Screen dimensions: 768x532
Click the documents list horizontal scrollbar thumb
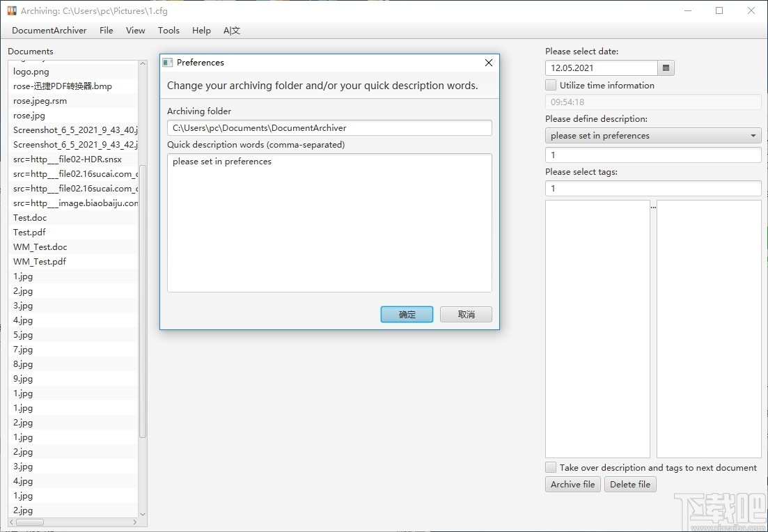[x=30, y=522]
